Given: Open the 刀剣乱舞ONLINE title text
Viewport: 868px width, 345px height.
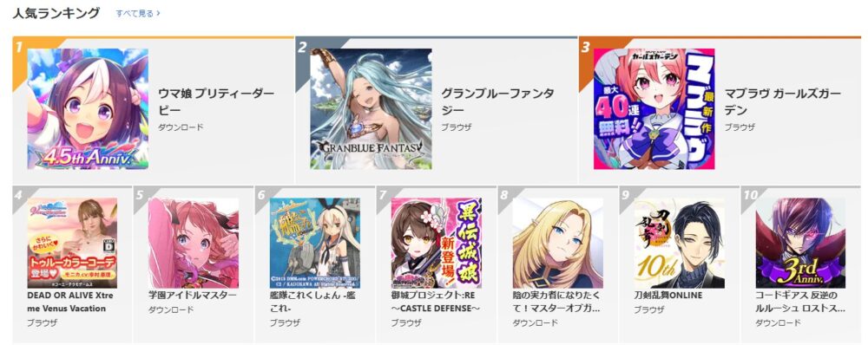Looking at the screenshot, I should 668,296.
